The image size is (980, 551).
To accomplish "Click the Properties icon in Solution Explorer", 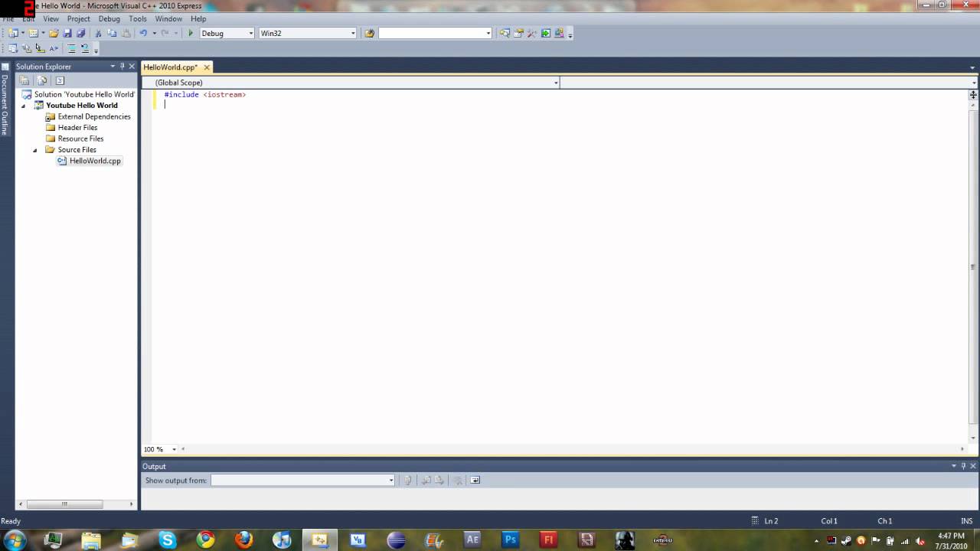I will (24, 80).
